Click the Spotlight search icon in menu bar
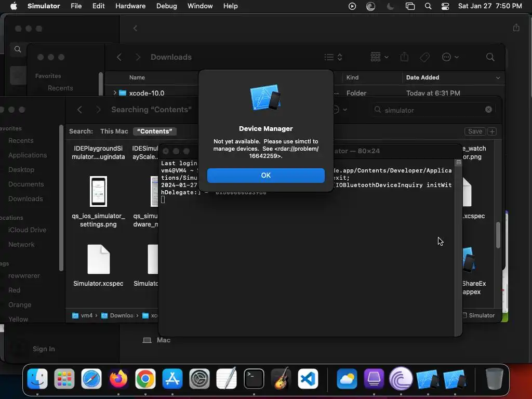 428,6
